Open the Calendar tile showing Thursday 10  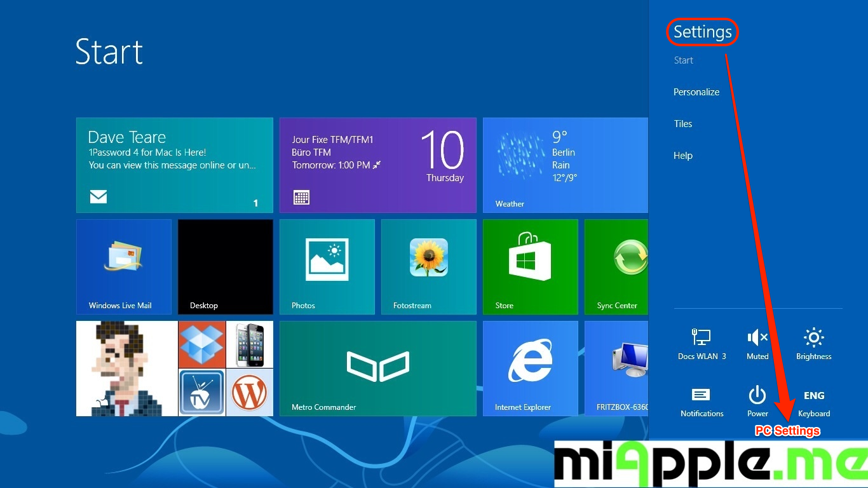point(377,165)
